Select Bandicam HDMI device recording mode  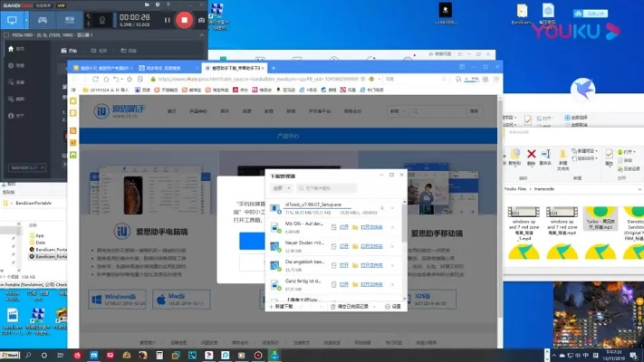click(70, 20)
